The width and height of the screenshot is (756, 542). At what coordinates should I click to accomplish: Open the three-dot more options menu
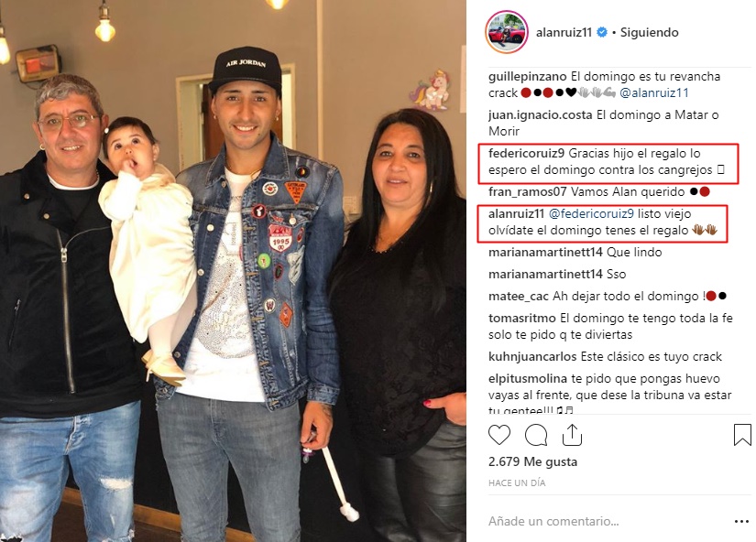(741, 521)
